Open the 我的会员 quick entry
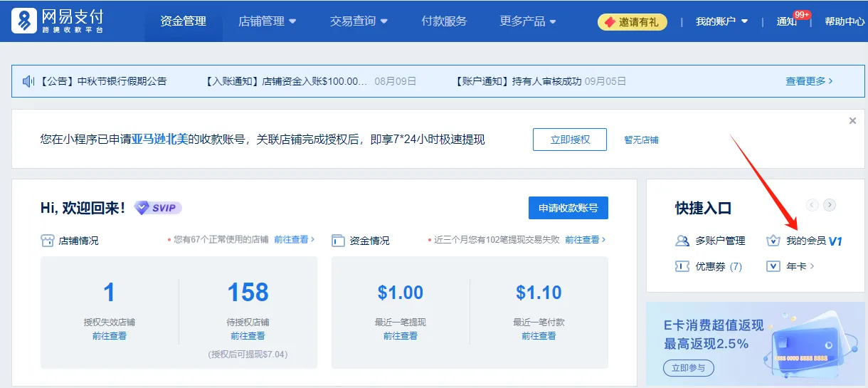The image size is (868, 388). click(804, 241)
